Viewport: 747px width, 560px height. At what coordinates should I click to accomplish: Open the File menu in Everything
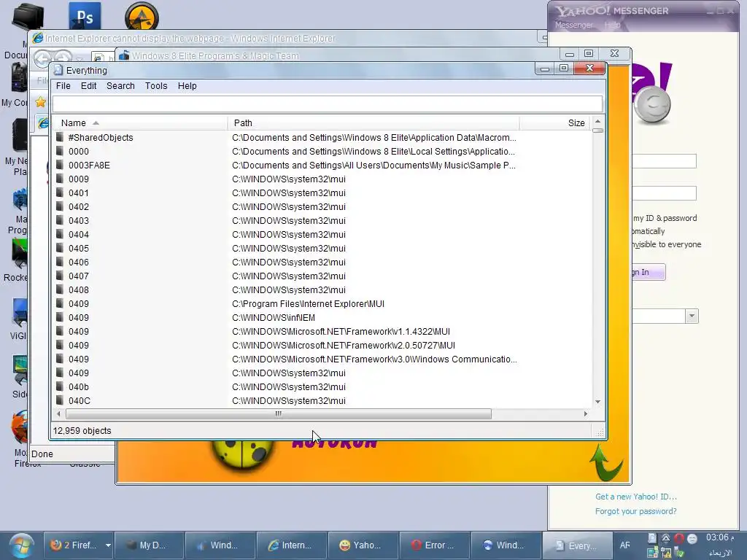(x=63, y=86)
